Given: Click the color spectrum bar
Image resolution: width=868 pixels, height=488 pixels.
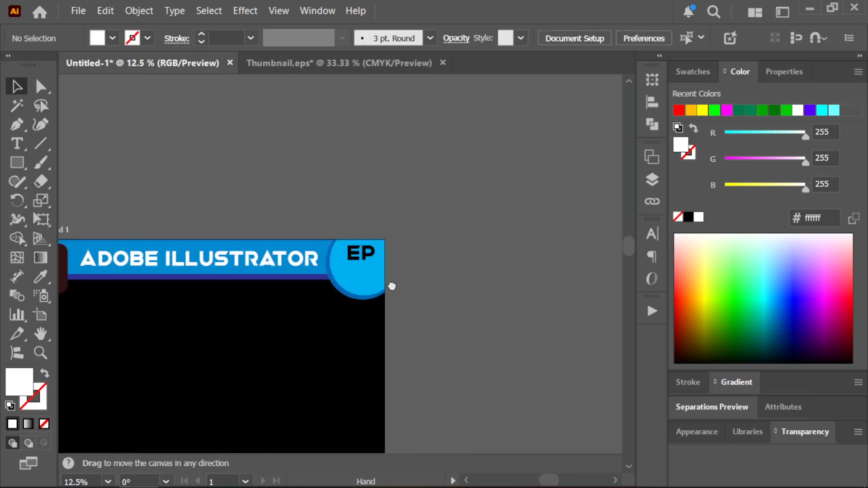Looking at the screenshot, I should pos(763,298).
